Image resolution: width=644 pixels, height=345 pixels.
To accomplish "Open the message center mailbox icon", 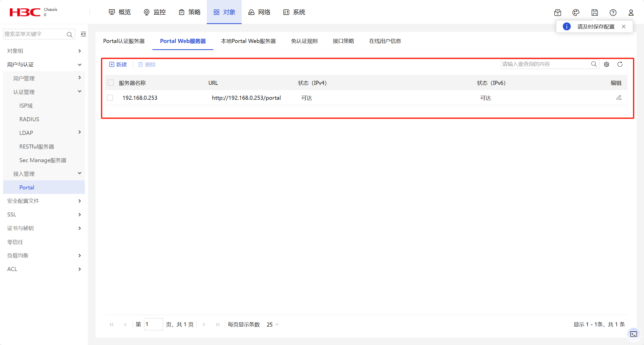I will coord(558,12).
